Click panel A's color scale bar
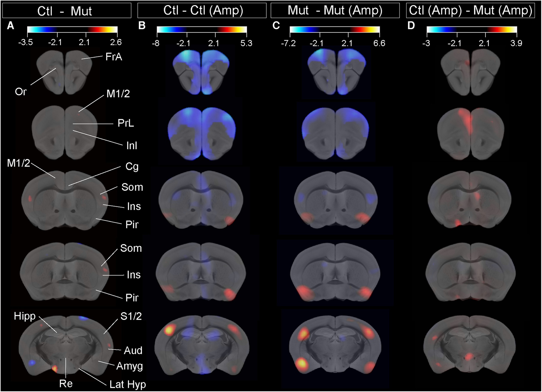Image resolution: width=542 pixels, height=392 pixels. pyautogui.click(x=72, y=30)
